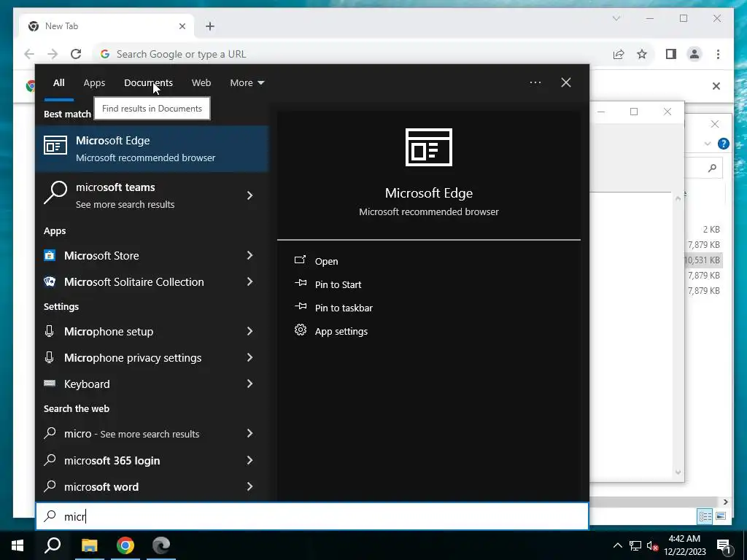Select the All search tab
The image size is (747, 560).
pyautogui.click(x=58, y=82)
